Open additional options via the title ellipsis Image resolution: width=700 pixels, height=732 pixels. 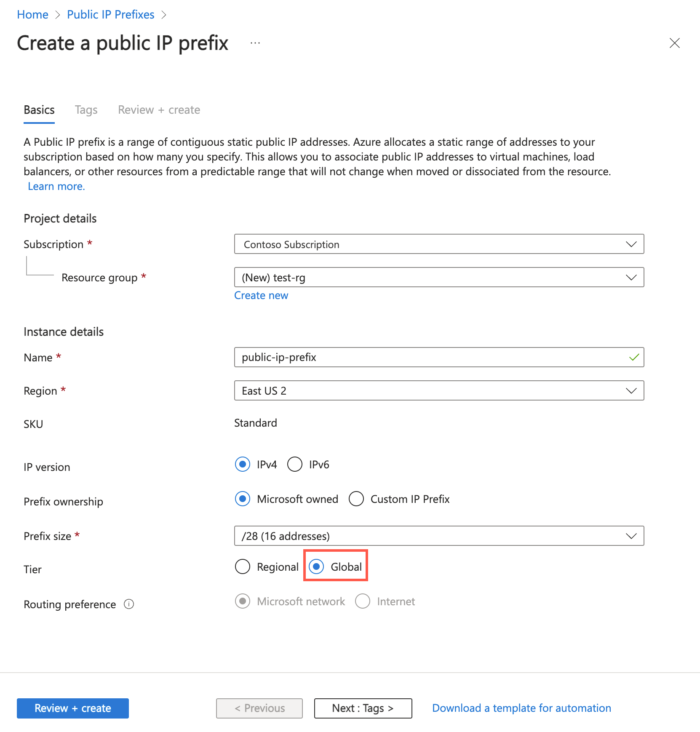(255, 42)
